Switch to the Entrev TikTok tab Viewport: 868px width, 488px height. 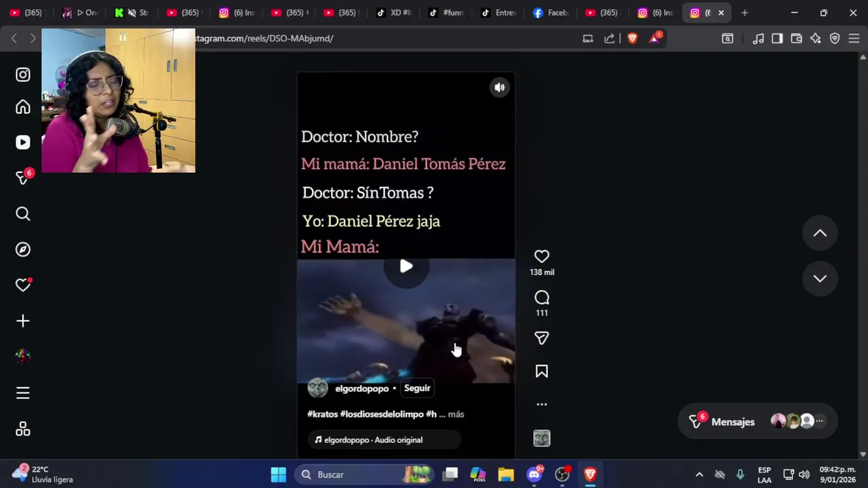500,13
